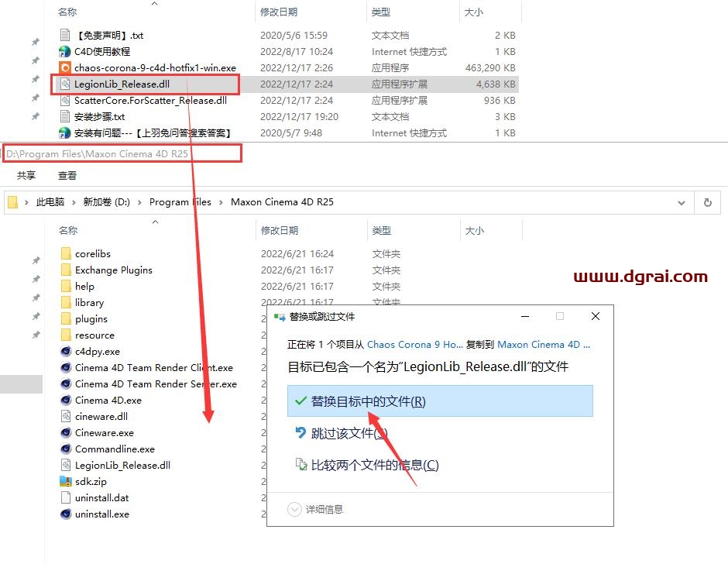Open the 共享 ribbon tab
The height and width of the screenshot is (564, 728).
coord(26,176)
